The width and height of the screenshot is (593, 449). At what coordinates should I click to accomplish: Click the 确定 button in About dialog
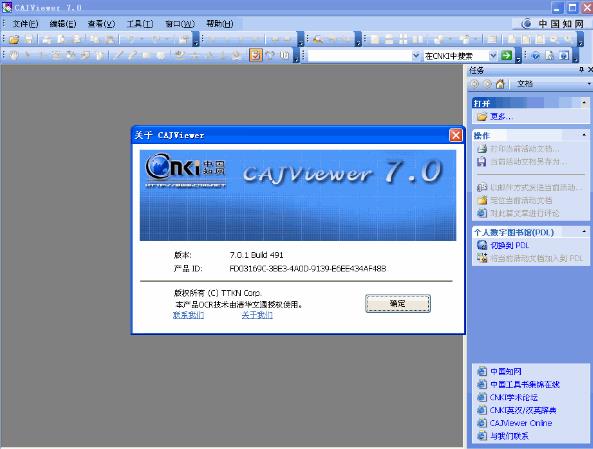(x=398, y=304)
